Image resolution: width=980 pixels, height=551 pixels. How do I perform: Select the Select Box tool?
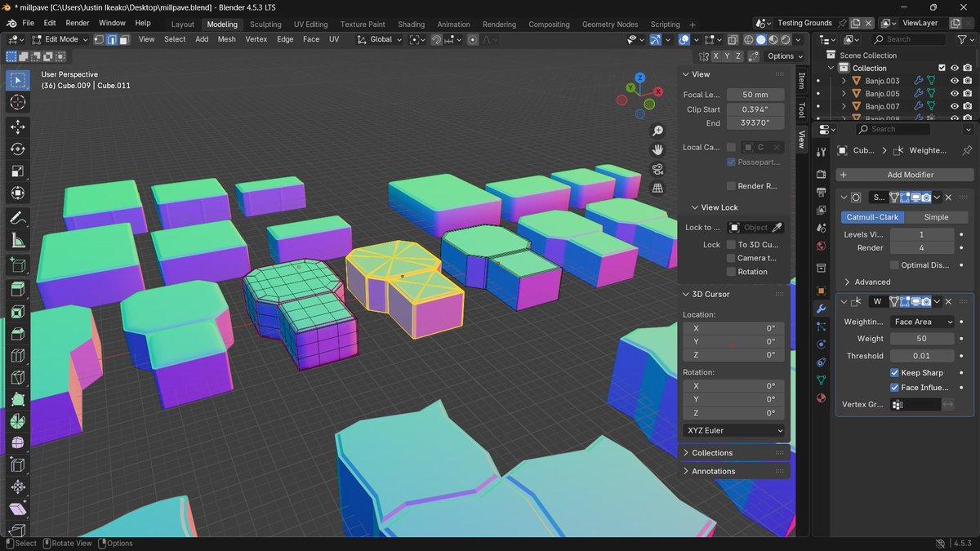click(18, 80)
